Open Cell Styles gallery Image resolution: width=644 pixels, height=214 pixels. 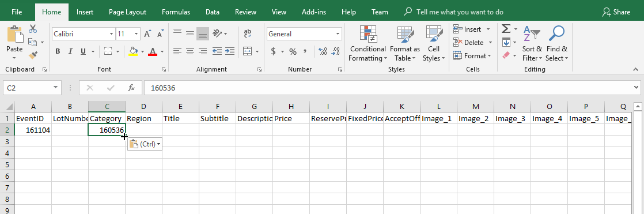click(x=434, y=43)
